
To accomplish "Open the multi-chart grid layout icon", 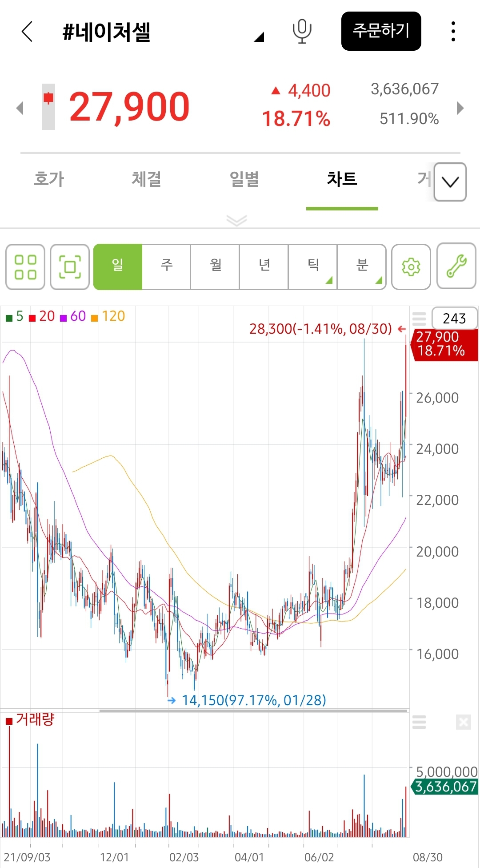I will [x=25, y=267].
